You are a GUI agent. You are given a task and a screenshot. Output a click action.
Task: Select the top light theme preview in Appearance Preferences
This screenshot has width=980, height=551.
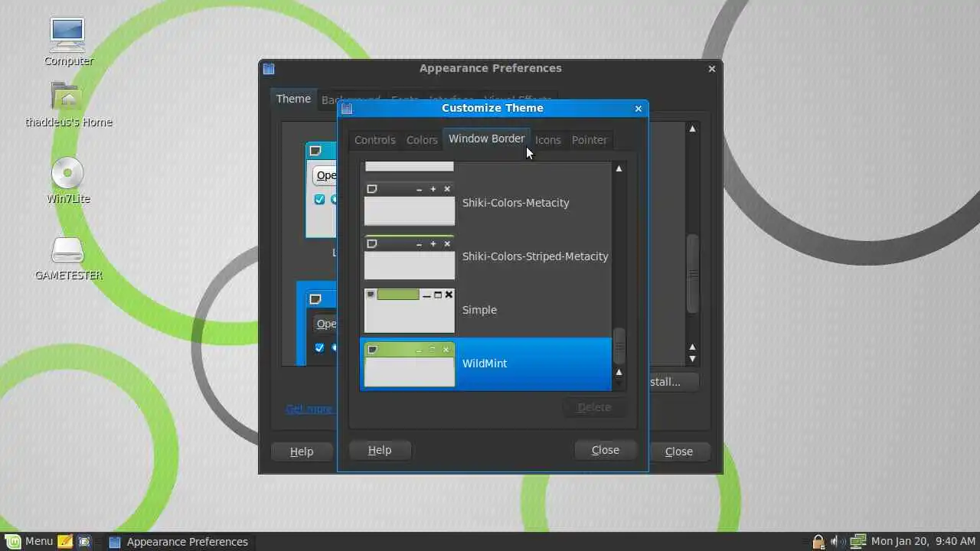tap(322, 190)
